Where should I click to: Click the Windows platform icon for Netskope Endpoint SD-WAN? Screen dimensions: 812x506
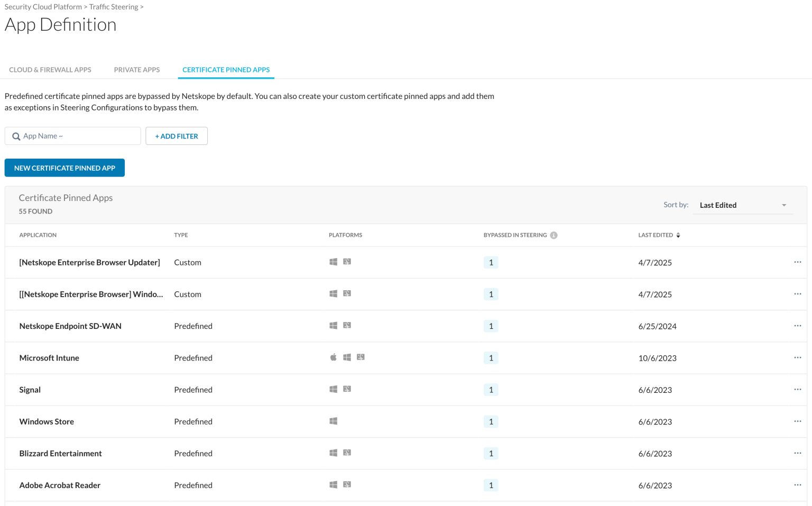click(x=333, y=326)
